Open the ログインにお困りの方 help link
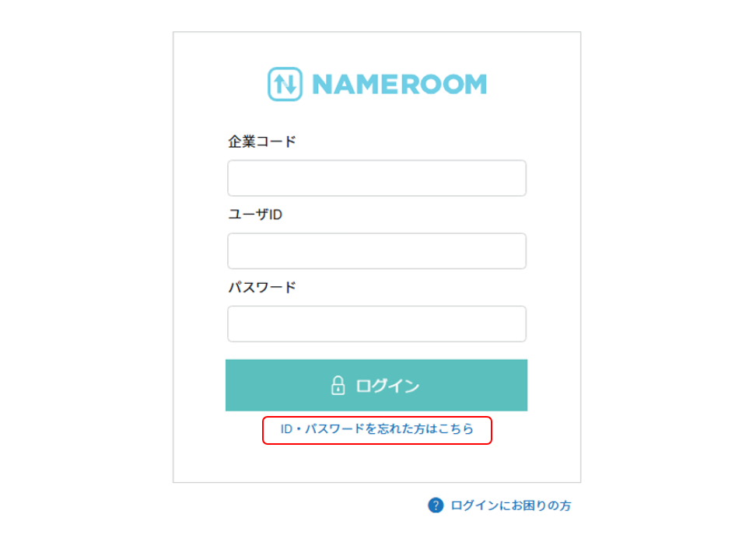 click(510, 505)
